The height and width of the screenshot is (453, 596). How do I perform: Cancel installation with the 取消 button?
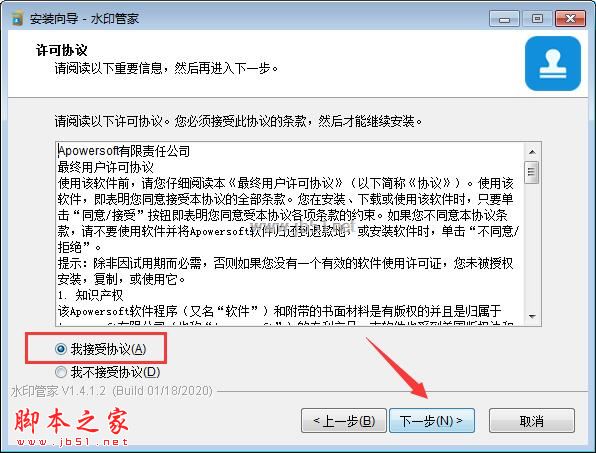point(532,421)
